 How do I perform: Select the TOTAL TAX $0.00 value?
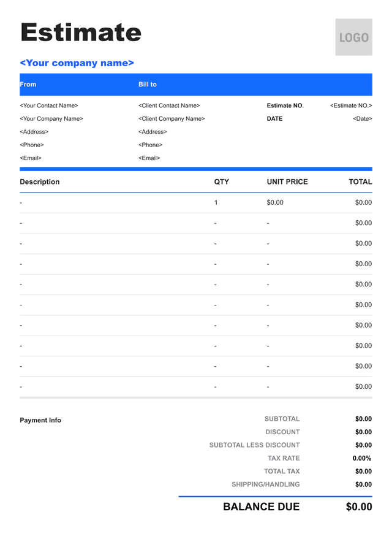click(x=363, y=471)
